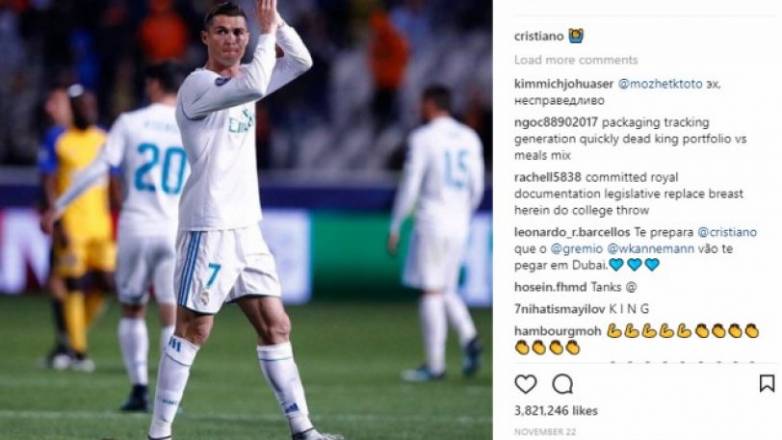This screenshot has height=440, width=782.
Task: Visit rachell5838 user profile
Action: point(548,177)
